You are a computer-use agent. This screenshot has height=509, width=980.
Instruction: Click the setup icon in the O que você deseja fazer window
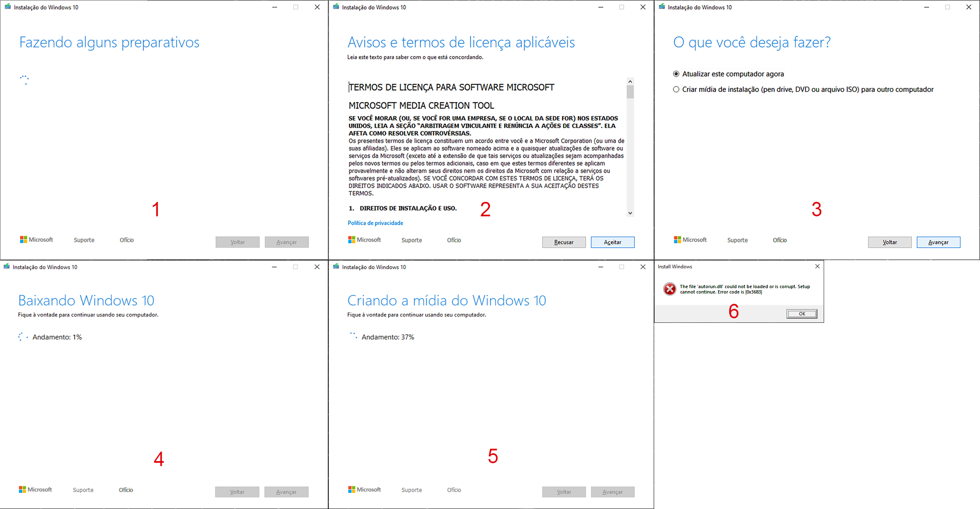[x=662, y=7]
